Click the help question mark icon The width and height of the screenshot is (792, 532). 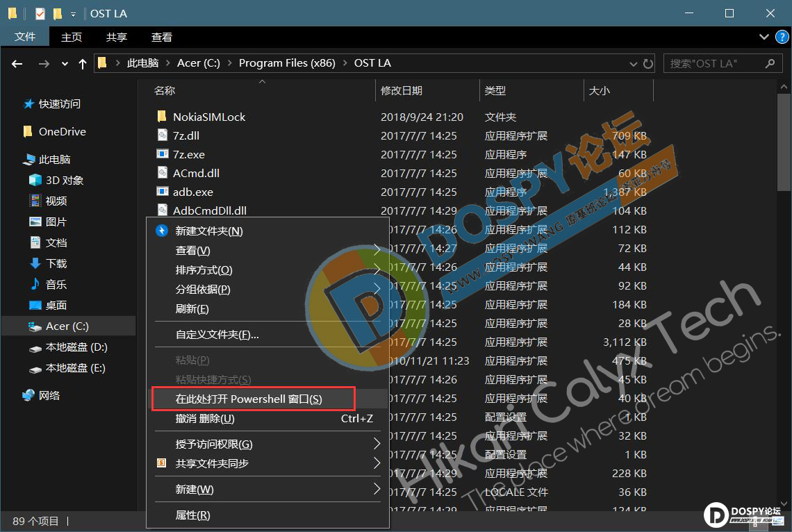point(780,38)
